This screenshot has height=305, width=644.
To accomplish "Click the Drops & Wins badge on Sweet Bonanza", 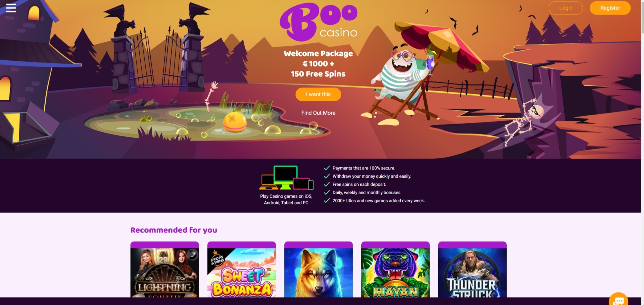I will [217, 258].
